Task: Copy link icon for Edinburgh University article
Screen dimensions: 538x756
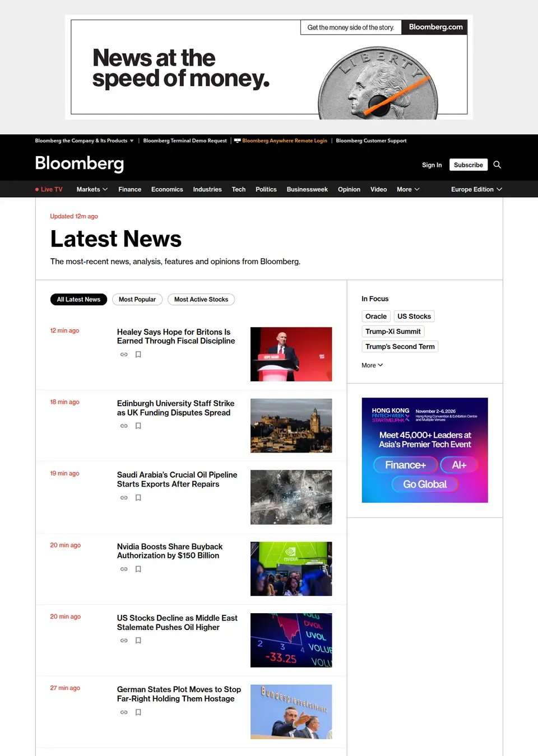Action: [124, 426]
